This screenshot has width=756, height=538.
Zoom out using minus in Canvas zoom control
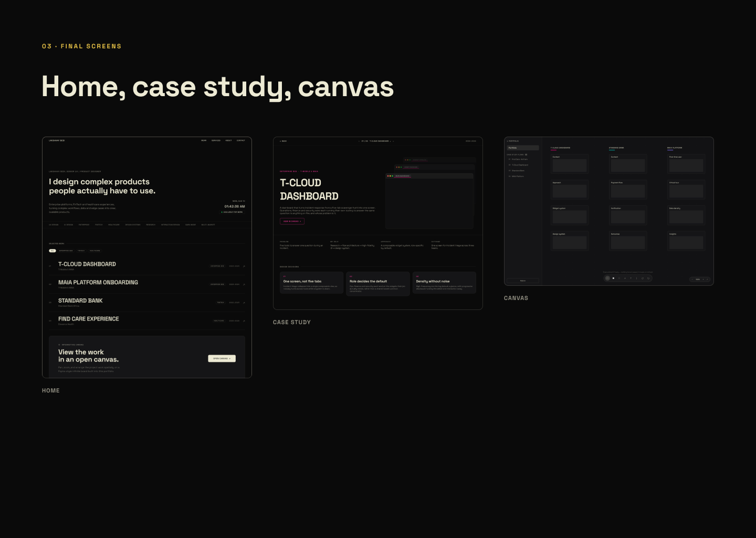[692, 280]
